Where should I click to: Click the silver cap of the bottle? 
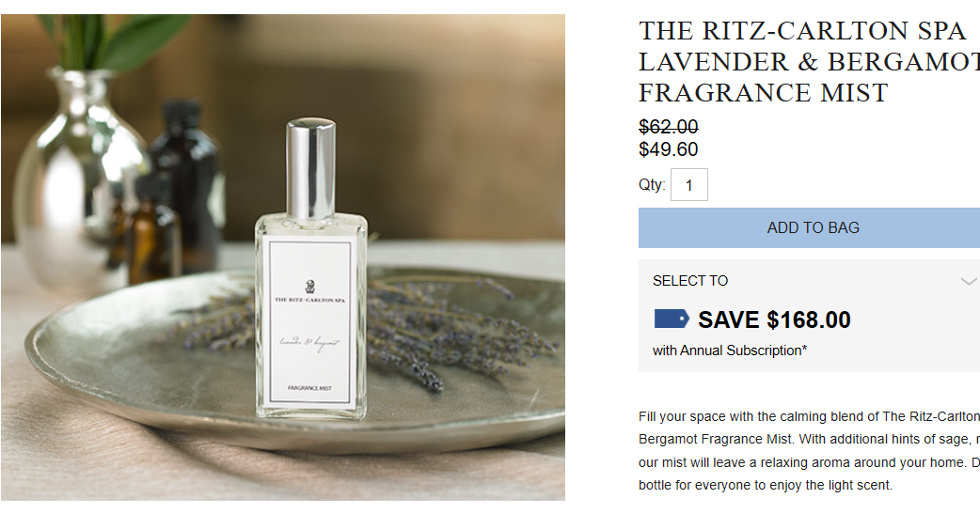(x=310, y=168)
